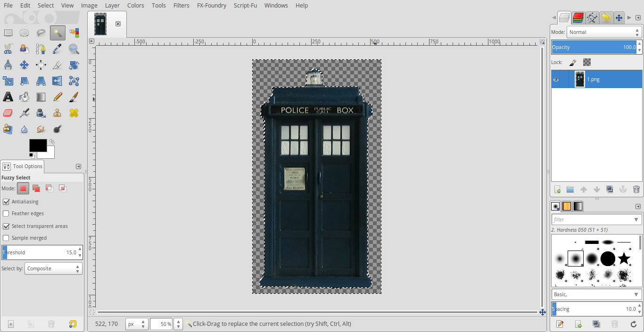Viewport: 644px width, 332px height.
Task: Select the Bucket Fill tool
Action: click(x=25, y=97)
